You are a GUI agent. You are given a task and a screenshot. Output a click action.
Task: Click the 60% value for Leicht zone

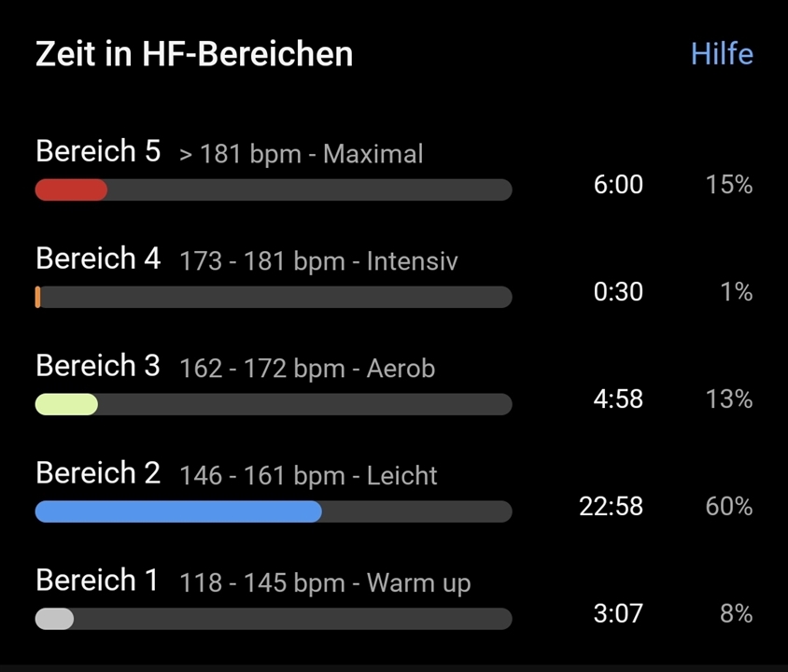pos(728,506)
